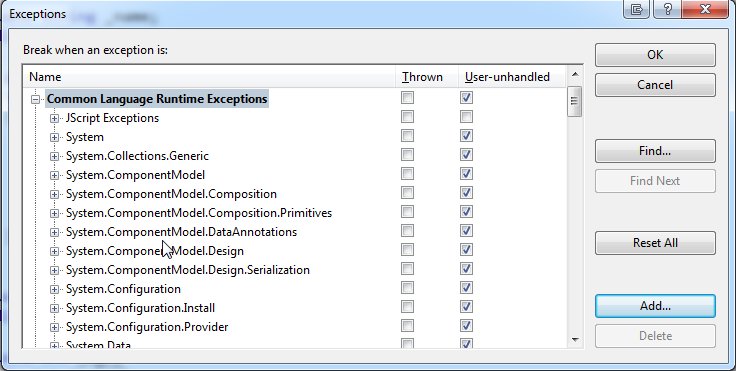Enable User-unhandled for JScript Exceptions
The image size is (736, 371).
[x=466, y=116]
